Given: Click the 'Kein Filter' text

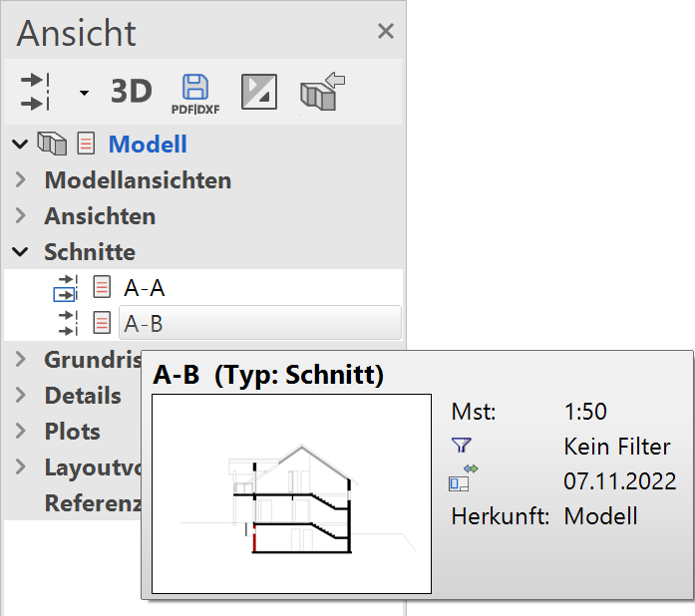Looking at the screenshot, I should (x=617, y=447).
